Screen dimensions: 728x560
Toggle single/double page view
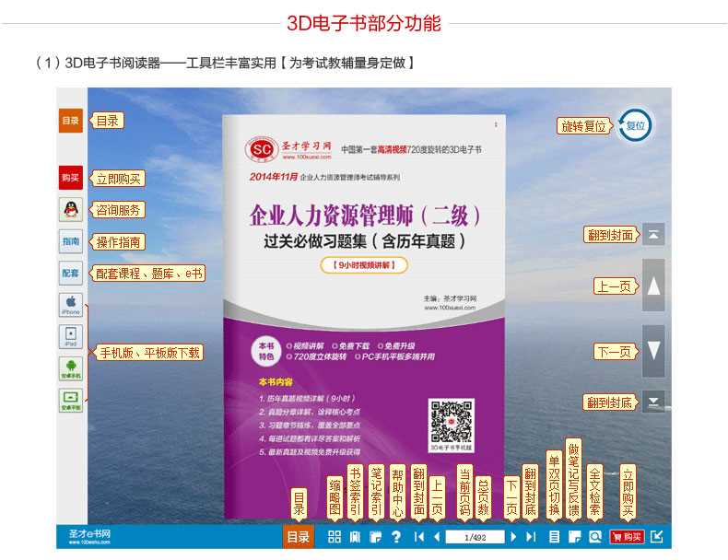tap(554, 537)
